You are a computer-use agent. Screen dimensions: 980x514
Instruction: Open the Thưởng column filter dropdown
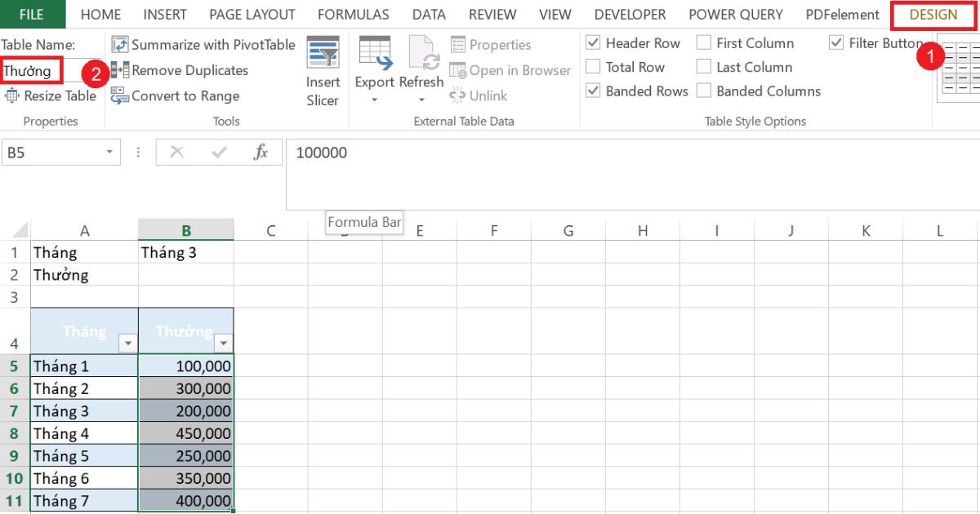(x=222, y=342)
